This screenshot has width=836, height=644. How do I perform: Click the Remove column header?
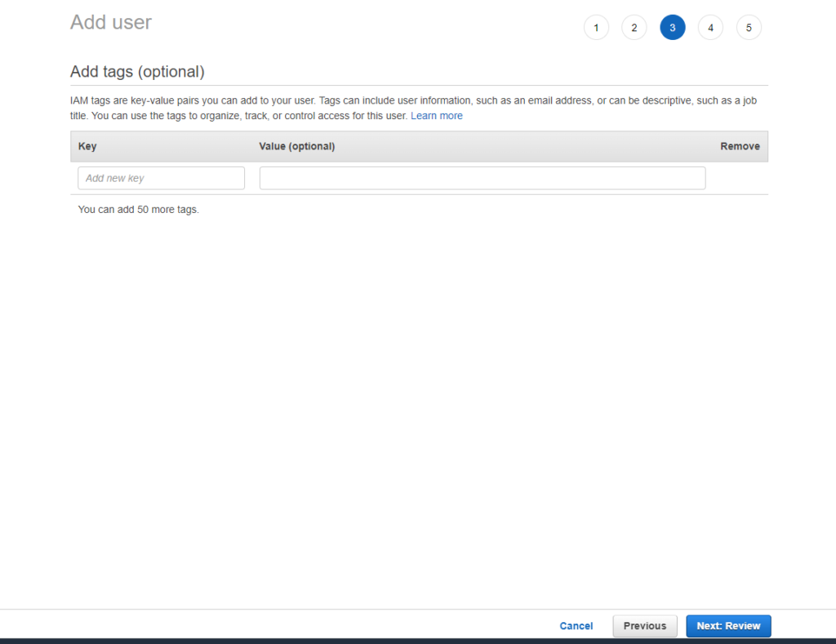(740, 146)
